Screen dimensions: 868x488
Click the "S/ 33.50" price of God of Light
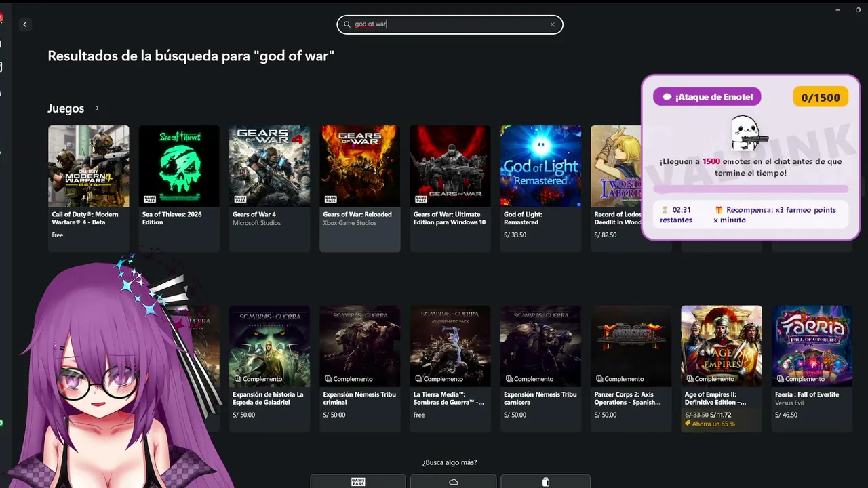coord(515,235)
